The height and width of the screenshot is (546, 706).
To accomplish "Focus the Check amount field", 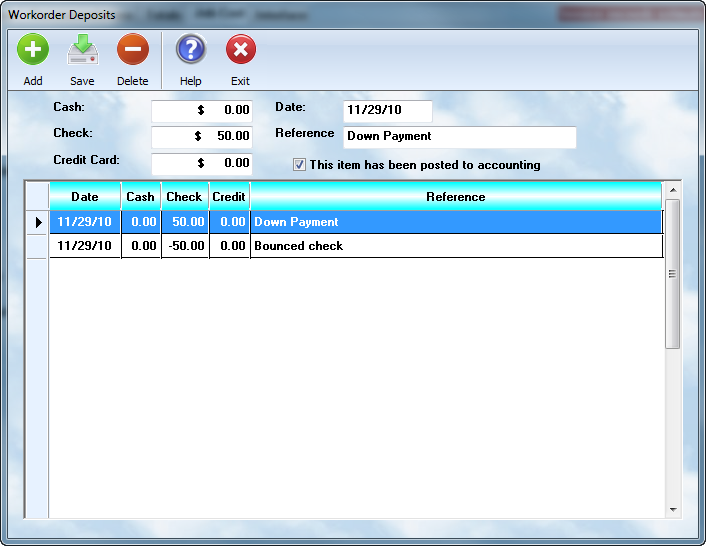I will coord(201,136).
